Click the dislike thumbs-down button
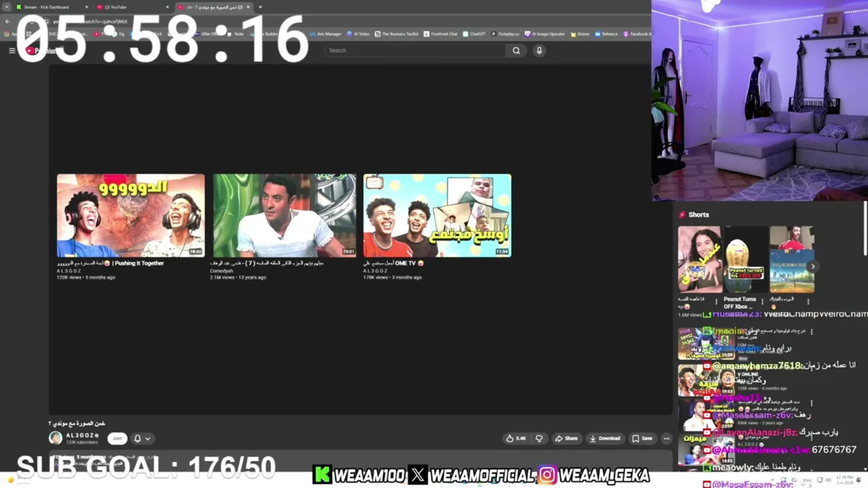Image resolution: width=868 pixels, height=488 pixels. 539,439
